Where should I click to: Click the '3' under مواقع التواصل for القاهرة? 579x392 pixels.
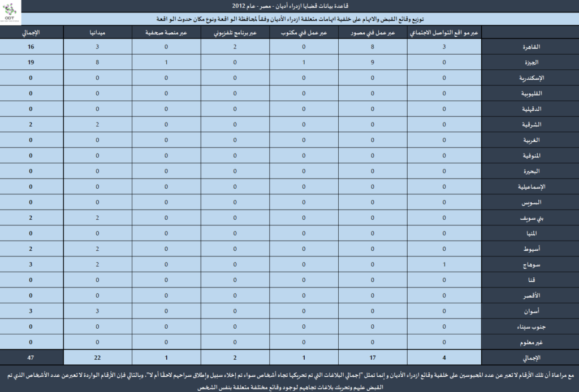click(x=444, y=47)
